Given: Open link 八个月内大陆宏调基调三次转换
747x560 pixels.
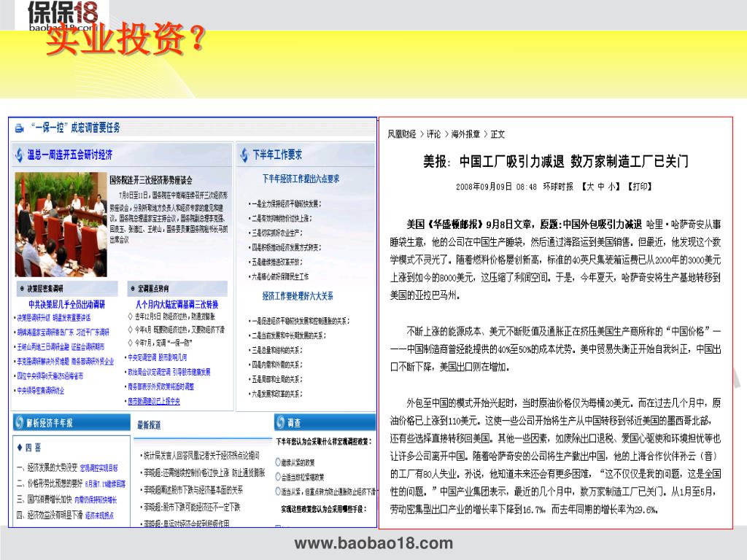Looking at the screenshot, I should pyautogui.click(x=177, y=304).
